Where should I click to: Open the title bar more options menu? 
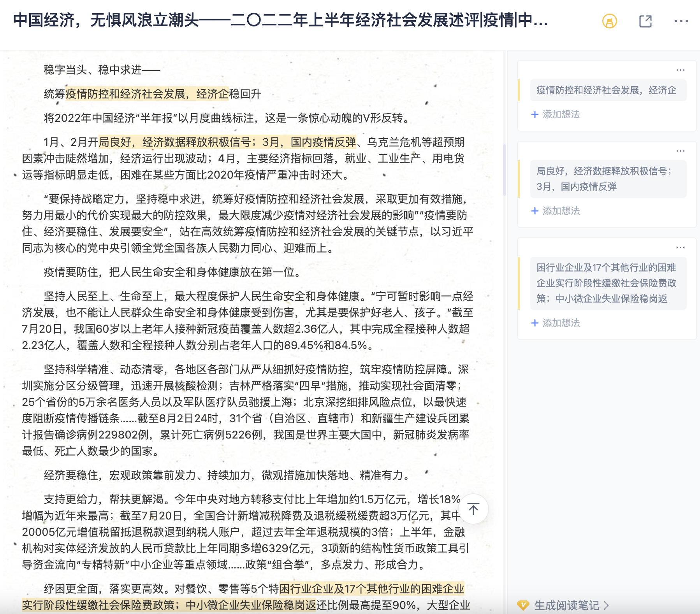681,21
